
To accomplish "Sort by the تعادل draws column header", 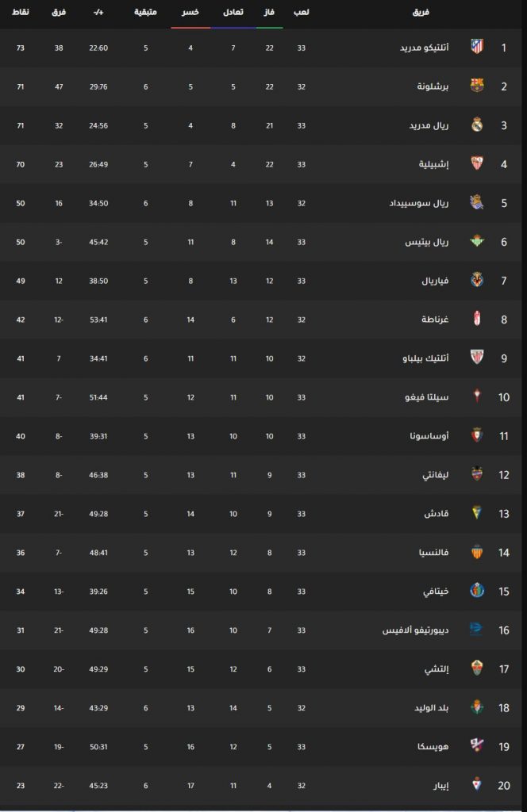I will (233, 12).
